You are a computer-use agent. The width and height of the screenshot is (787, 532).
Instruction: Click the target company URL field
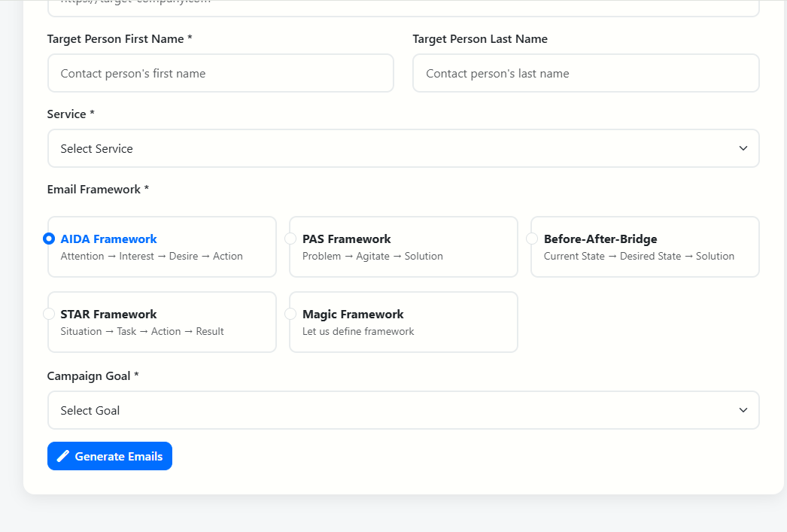pos(403,5)
